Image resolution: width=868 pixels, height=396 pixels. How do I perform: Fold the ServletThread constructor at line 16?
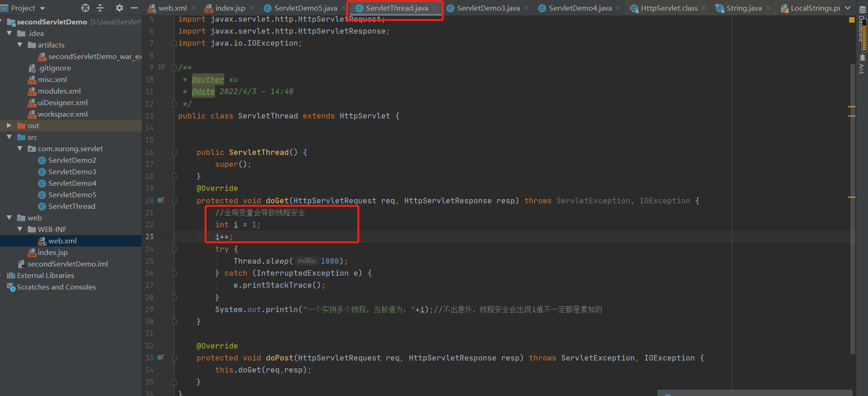pos(174,153)
